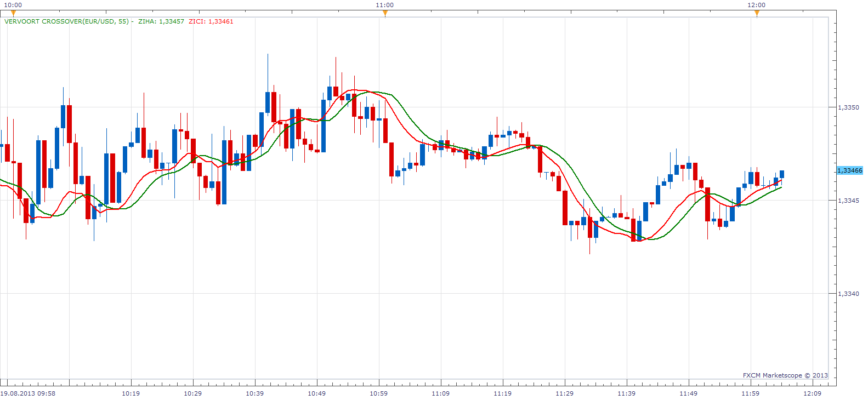The image size is (868, 400).
Task: Click the 19.08.2013 09:58 date label
Action: pos(28,393)
